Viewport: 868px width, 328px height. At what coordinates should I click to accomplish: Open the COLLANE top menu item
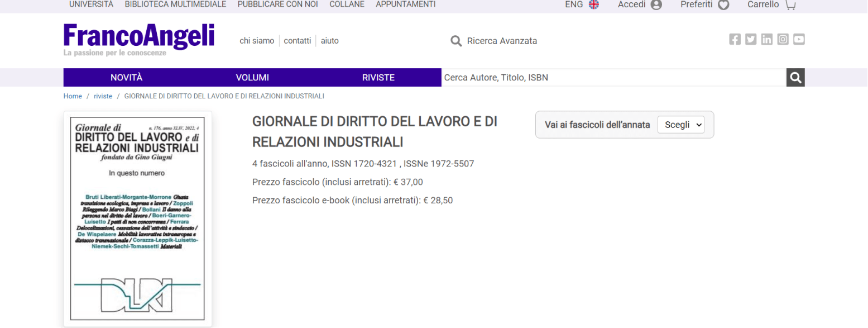[x=347, y=4]
